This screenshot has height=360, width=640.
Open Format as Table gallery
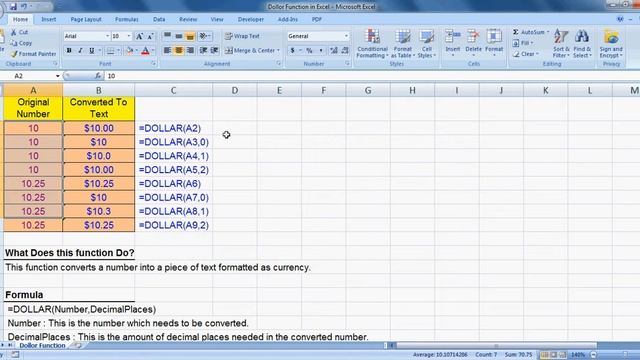[x=402, y=43]
